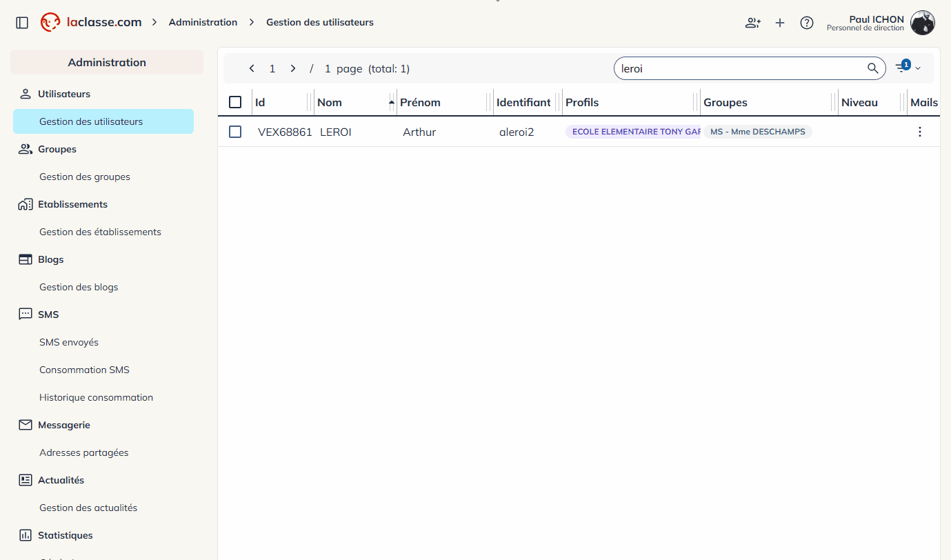Open the row actions three-dot menu
Viewport: 951px width, 560px height.
click(919, 132)
